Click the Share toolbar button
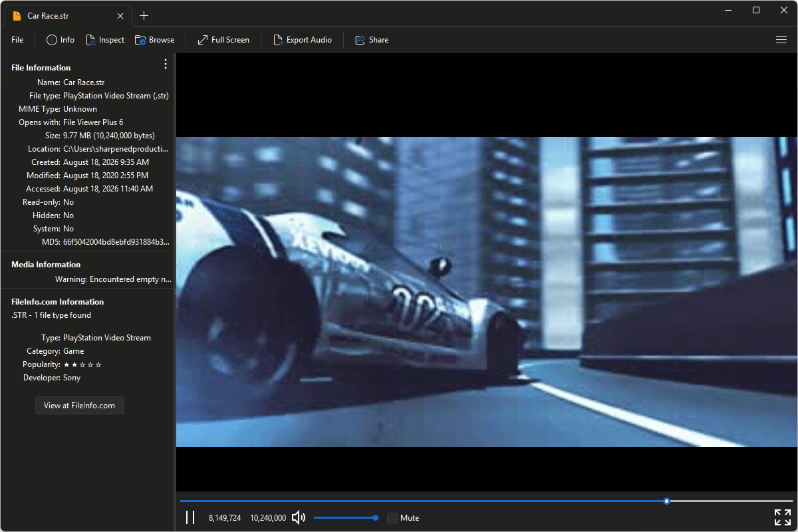This screenshot has height=532, width=798. 372,40
